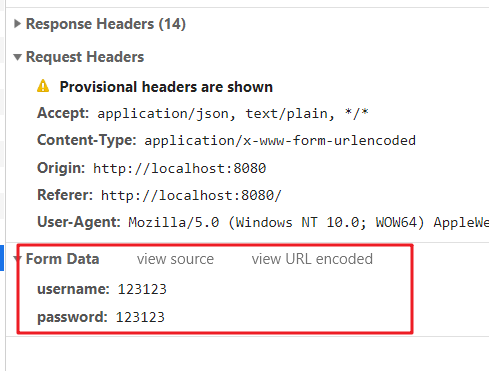Collapse the Request Headers section
The height and width of the screenshot is (371, 489).
17,57
